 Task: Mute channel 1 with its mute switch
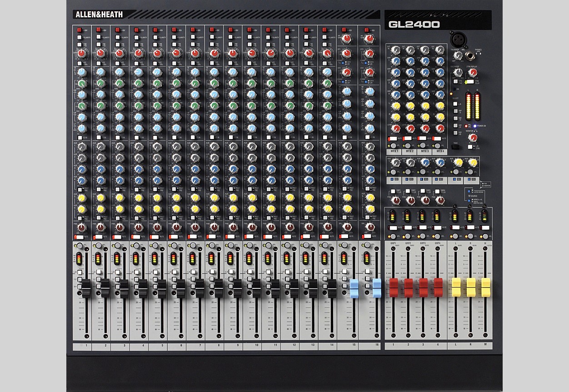point(80,237)
